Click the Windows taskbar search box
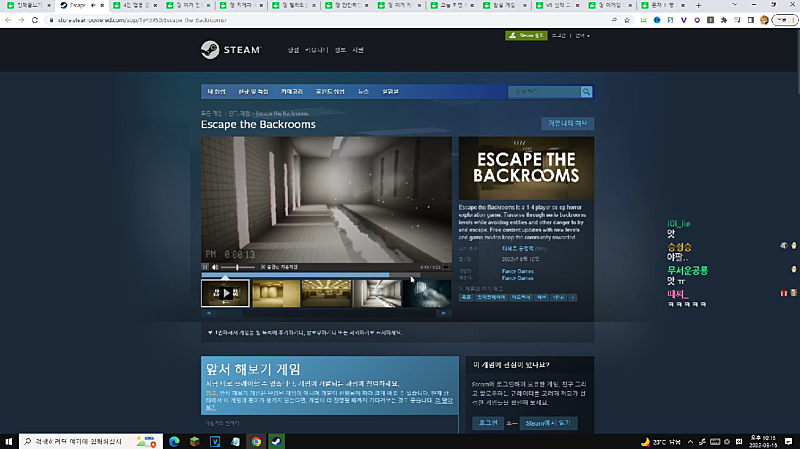 click(x=91, y=441)
